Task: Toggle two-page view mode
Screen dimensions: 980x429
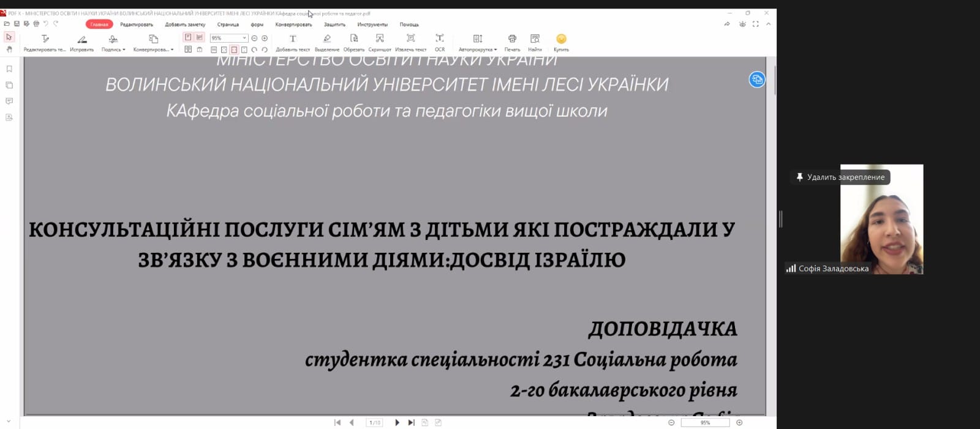Action: tap(188, 50)
